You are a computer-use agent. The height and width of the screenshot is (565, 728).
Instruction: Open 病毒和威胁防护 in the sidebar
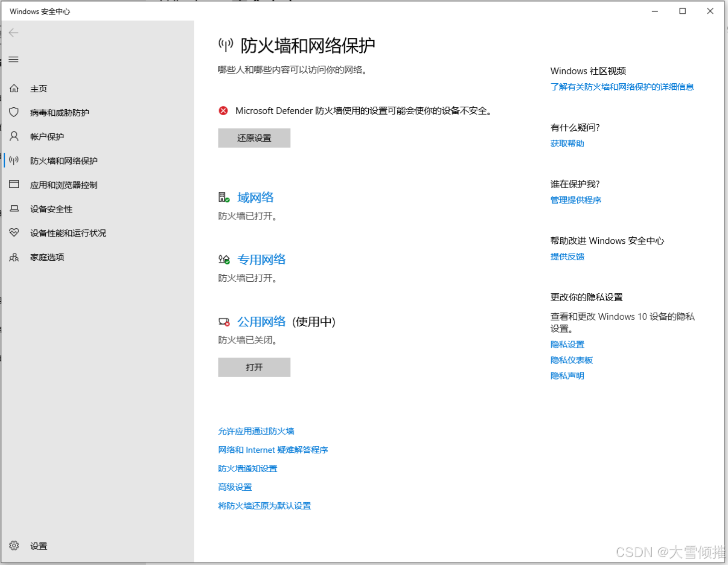tap(59, 113)
